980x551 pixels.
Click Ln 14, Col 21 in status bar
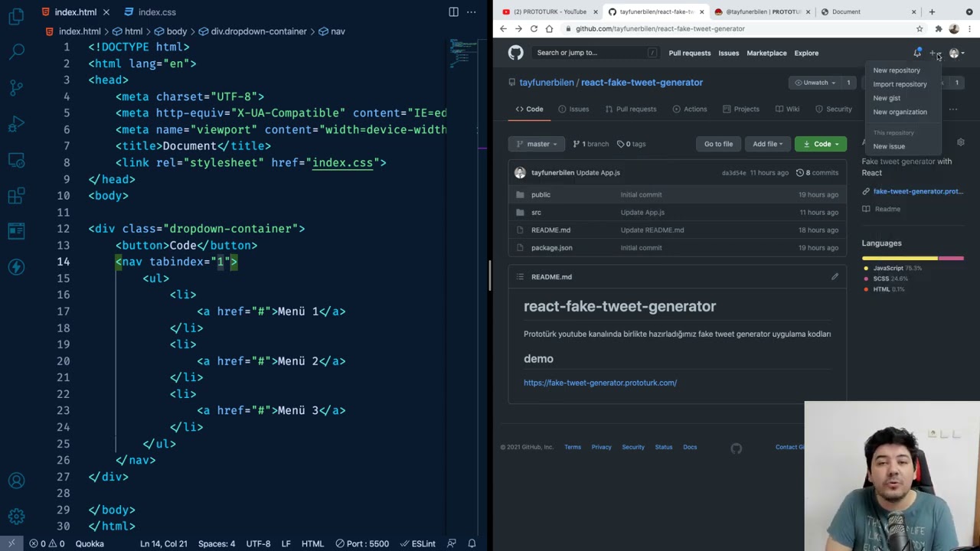click(163, 543)
